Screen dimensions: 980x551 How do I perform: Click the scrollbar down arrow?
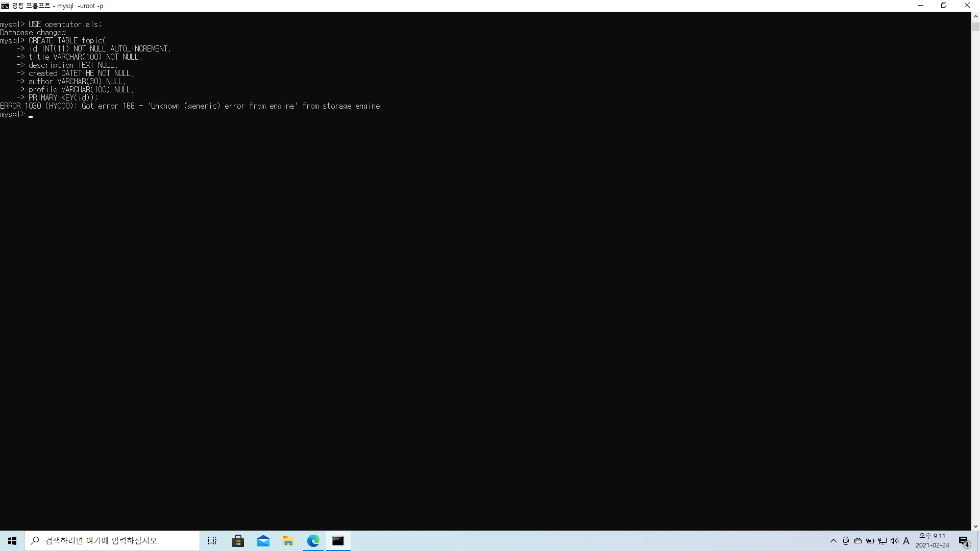tap(975, 527)
